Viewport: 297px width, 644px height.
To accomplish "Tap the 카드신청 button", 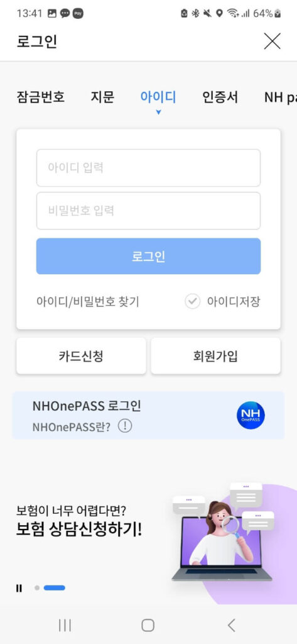I will click(x=81, y=356).
